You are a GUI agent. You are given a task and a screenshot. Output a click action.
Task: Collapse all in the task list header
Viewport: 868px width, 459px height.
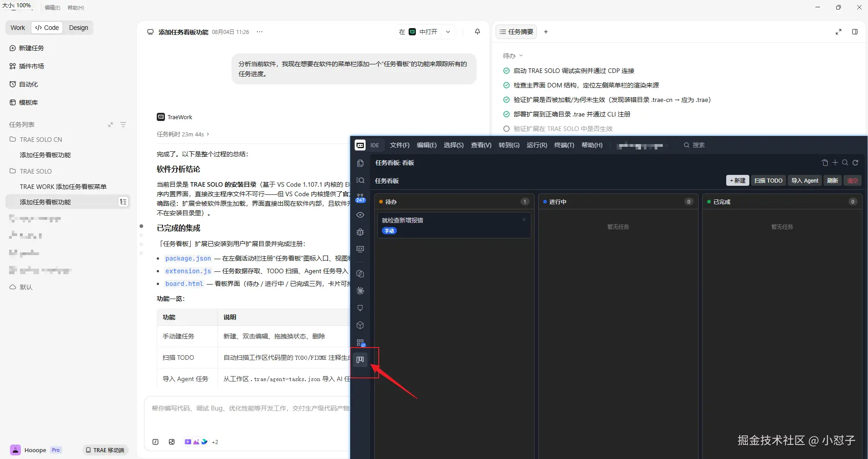[111, 125]
